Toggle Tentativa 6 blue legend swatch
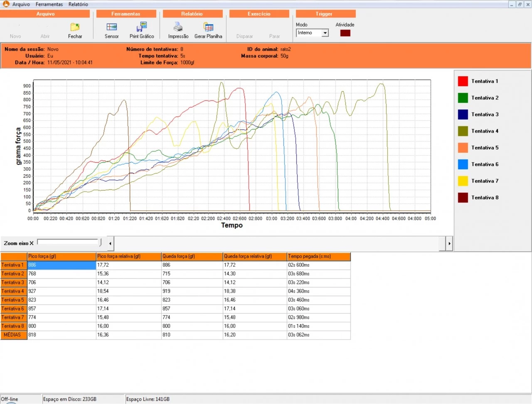 coord(463,164)
